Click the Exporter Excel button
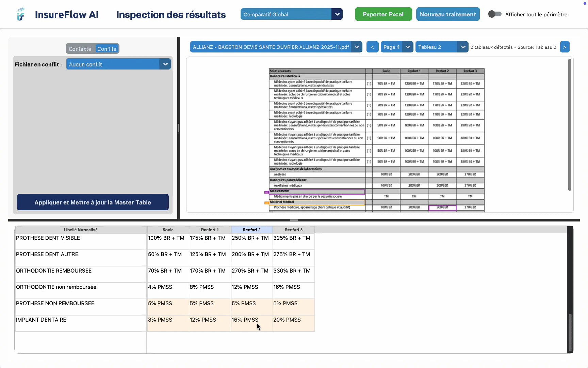The width and height of the screenshot is (588, 368). coord(383,14)
